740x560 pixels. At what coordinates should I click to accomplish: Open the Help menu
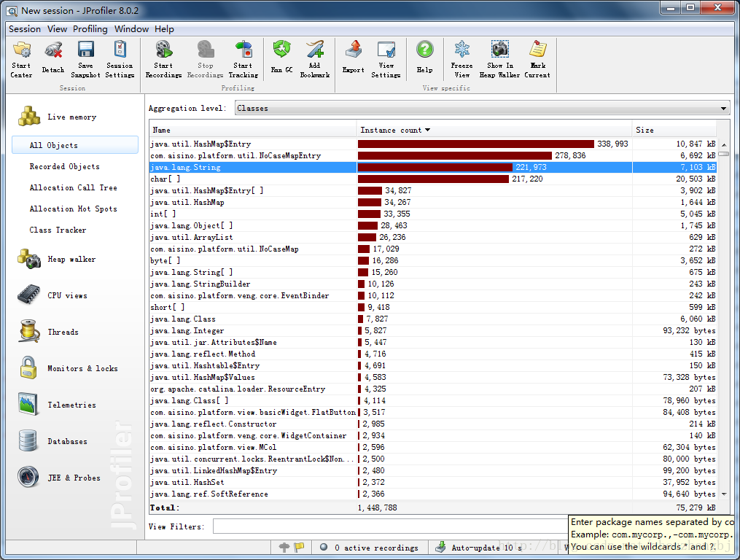[x=164, y=29]
